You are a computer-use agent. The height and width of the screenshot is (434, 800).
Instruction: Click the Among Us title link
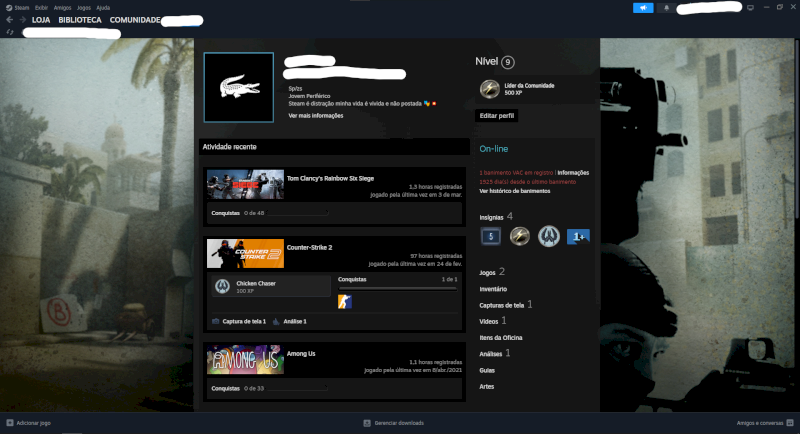click(301, 353)
